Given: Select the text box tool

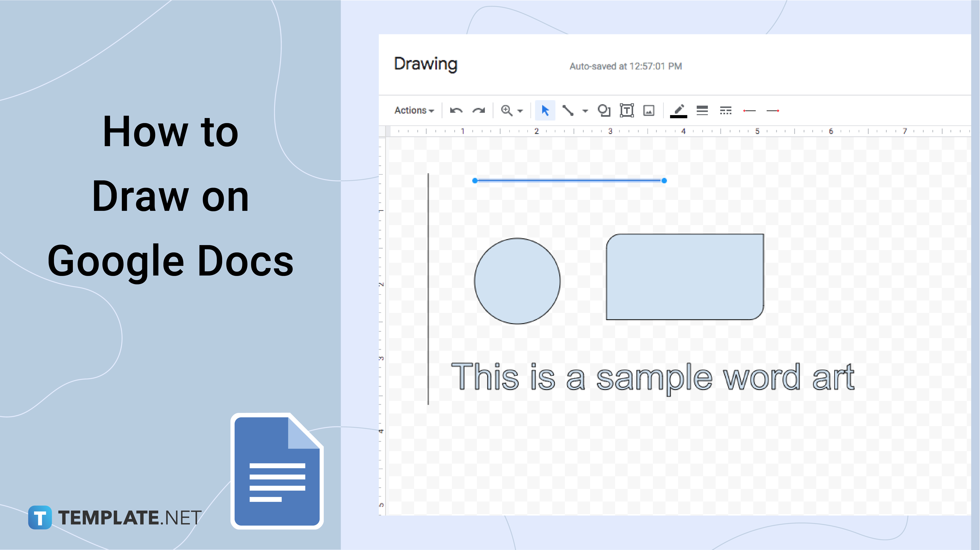Looking at the screenshot, I should (626, 110).
